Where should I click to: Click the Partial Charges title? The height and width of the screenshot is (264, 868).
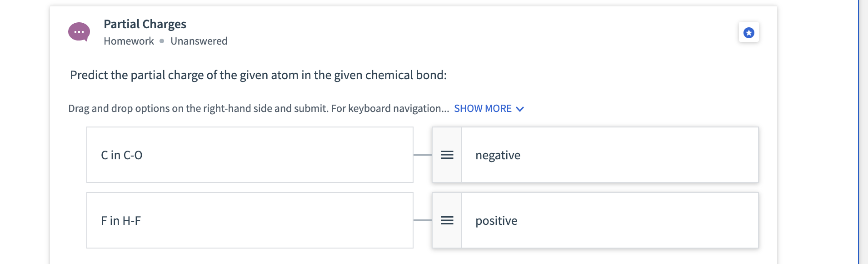coord(145,24)
